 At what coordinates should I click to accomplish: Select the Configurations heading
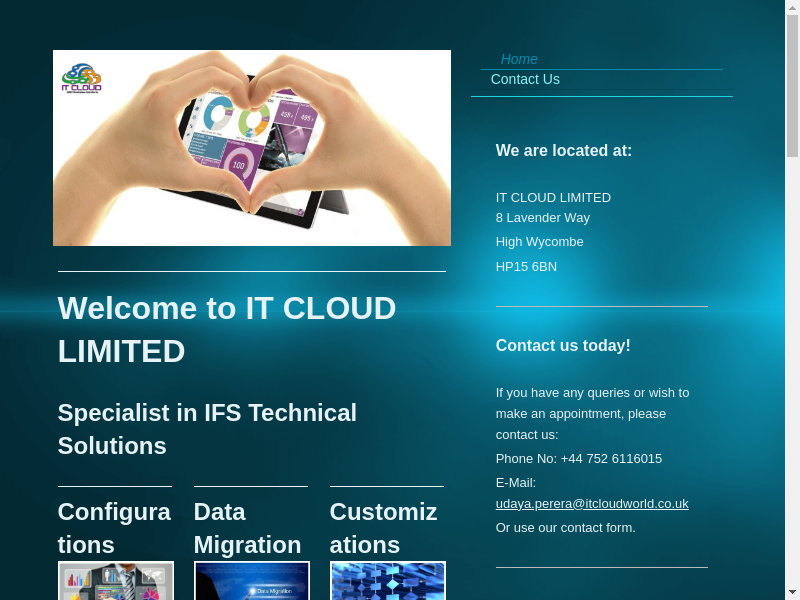tap(114, 528)
